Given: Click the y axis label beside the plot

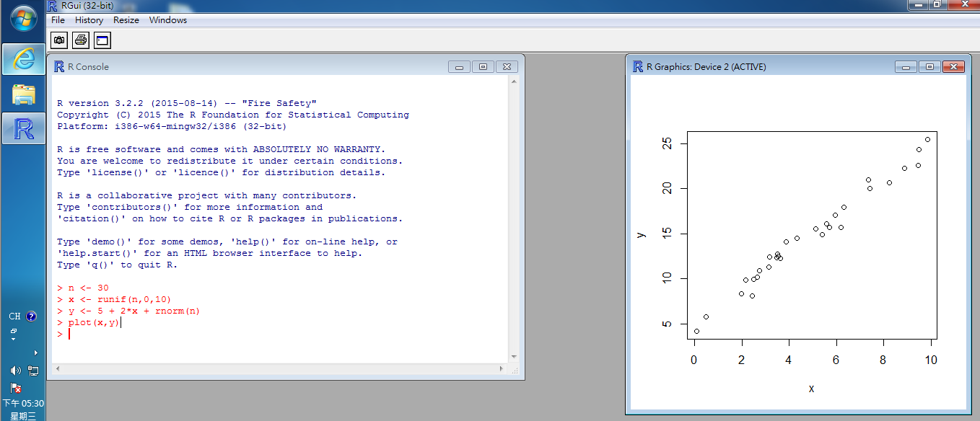Looking at the screenshot, I should [641, 234].
